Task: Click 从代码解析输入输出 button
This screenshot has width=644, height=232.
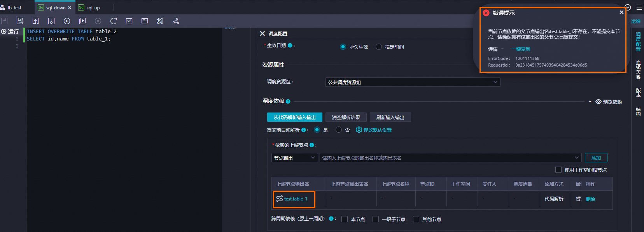Action: 295,117
